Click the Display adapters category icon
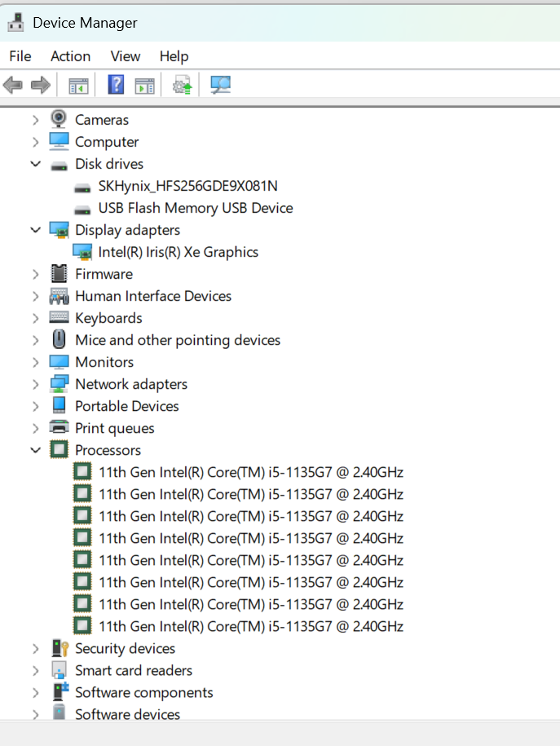Image resolution: width=560 pixels, height=746 pixels. coord(59,230)
